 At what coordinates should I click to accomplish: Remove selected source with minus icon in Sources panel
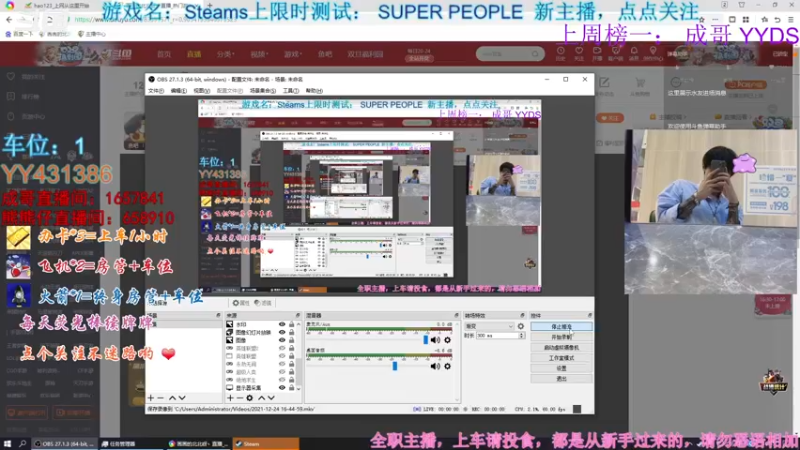coord(240,398)
